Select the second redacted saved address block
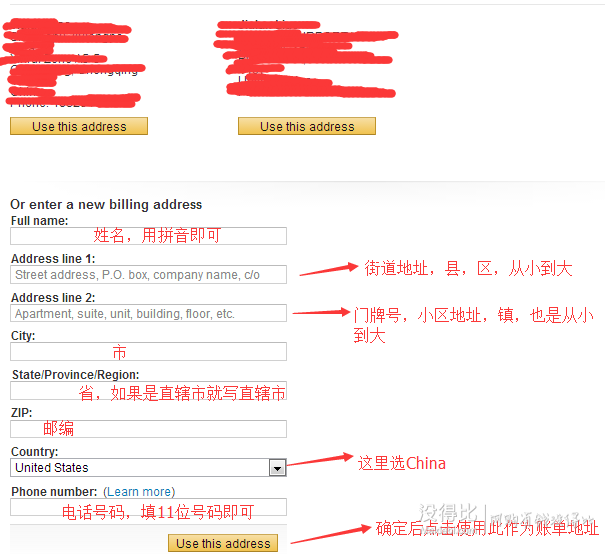The height and width of the screenshot is (554, 605). 305,58
